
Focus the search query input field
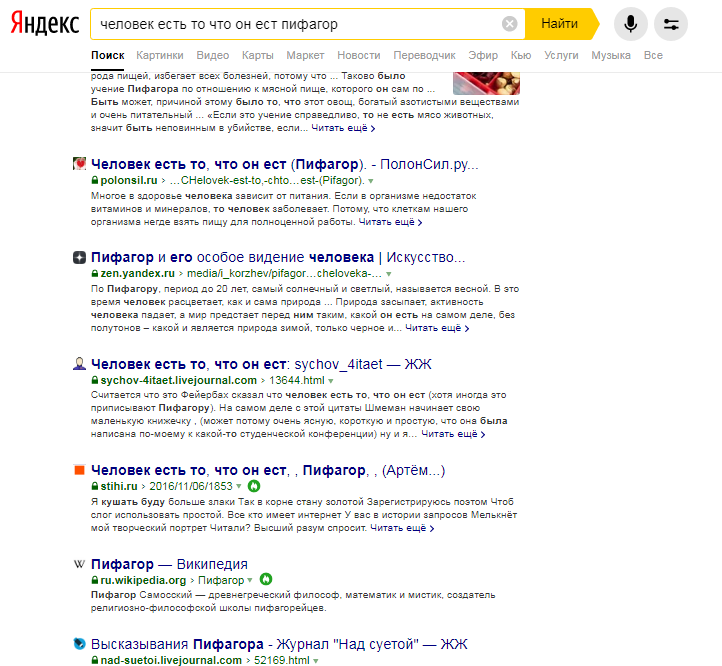coord(290,24)
